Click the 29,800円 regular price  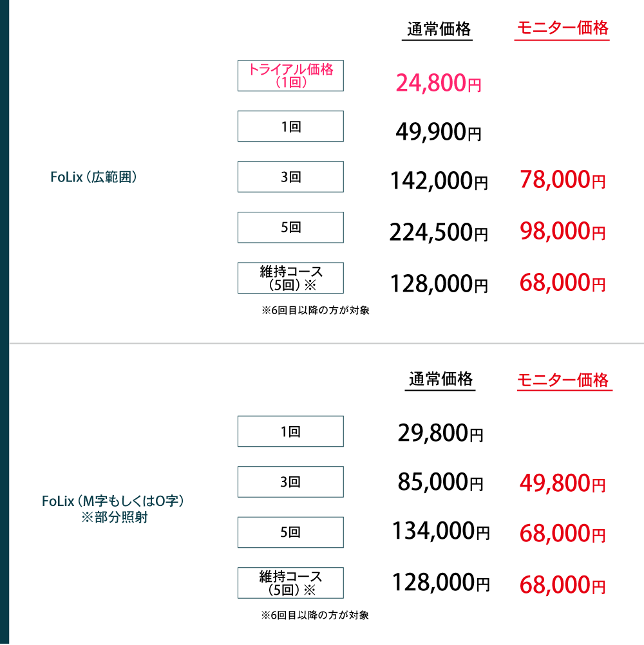click(x=440, y=434)
